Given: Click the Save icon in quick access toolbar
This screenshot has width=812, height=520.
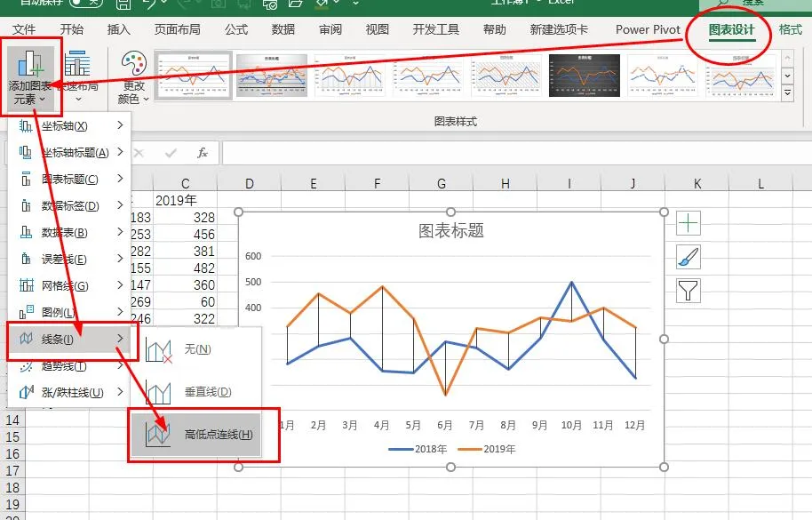Looking at the screenshot, I should [123, 3].
